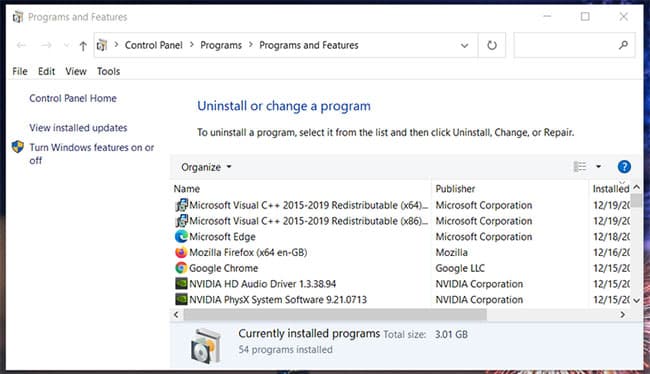650x374 pixels.
Task: Click the window title bar icon
Action: click(x=18, y=17)
